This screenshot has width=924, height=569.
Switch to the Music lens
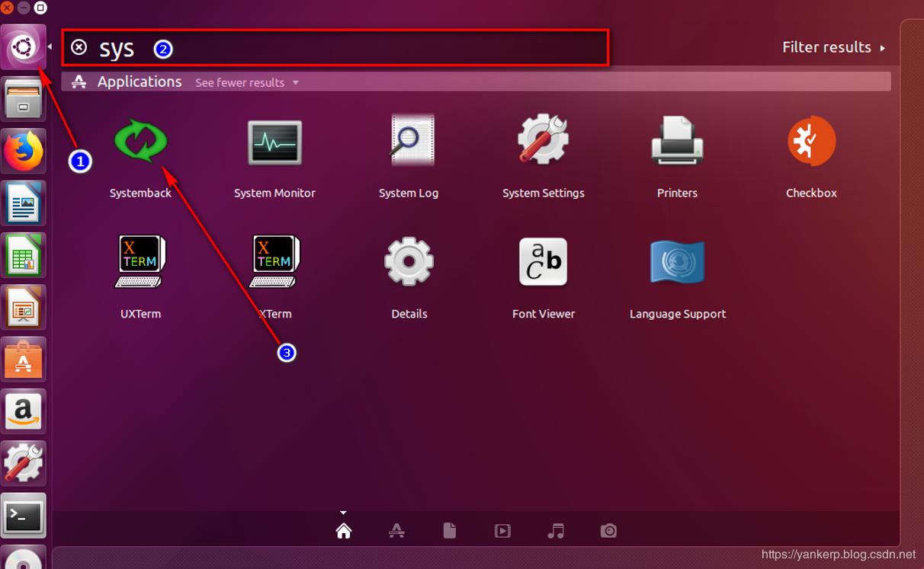point(556,531)
